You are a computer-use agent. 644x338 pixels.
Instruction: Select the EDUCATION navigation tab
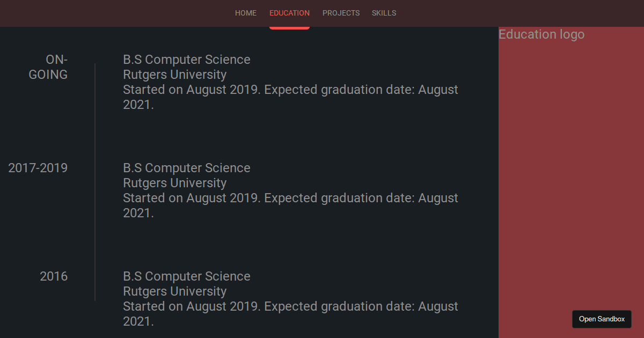289,13
